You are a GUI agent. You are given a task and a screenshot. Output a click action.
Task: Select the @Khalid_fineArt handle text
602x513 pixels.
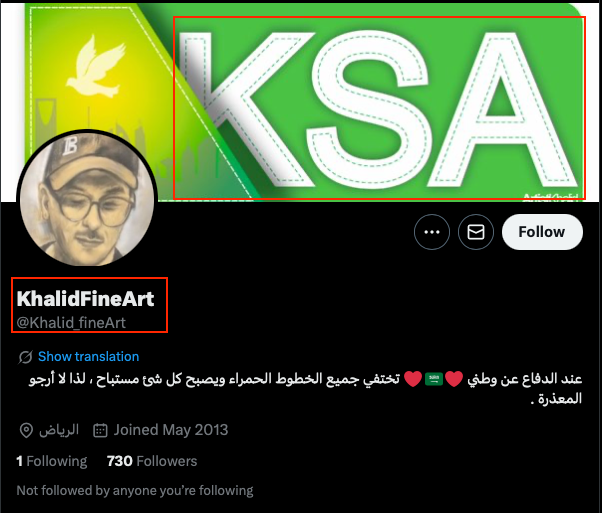coord(71,323)
